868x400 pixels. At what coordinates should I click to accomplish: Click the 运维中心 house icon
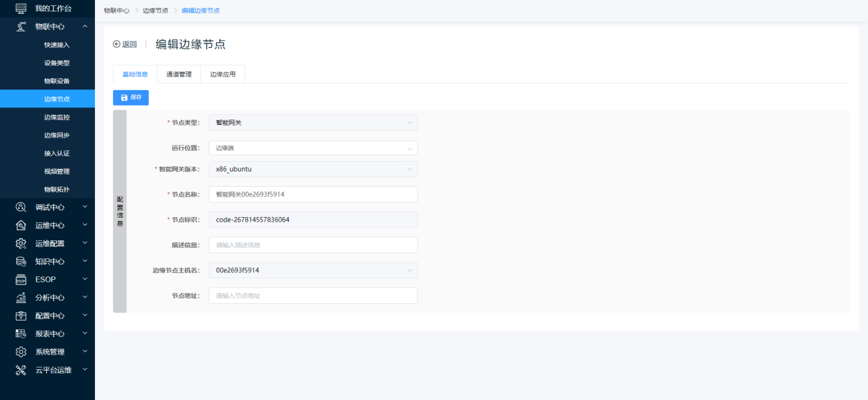click(x=21, y=226)
